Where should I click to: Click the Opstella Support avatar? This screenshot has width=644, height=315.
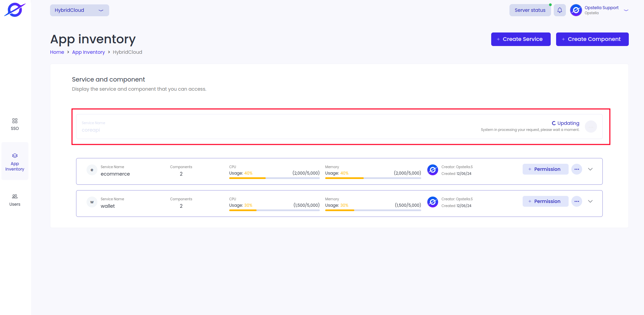[x=576, y=10]
